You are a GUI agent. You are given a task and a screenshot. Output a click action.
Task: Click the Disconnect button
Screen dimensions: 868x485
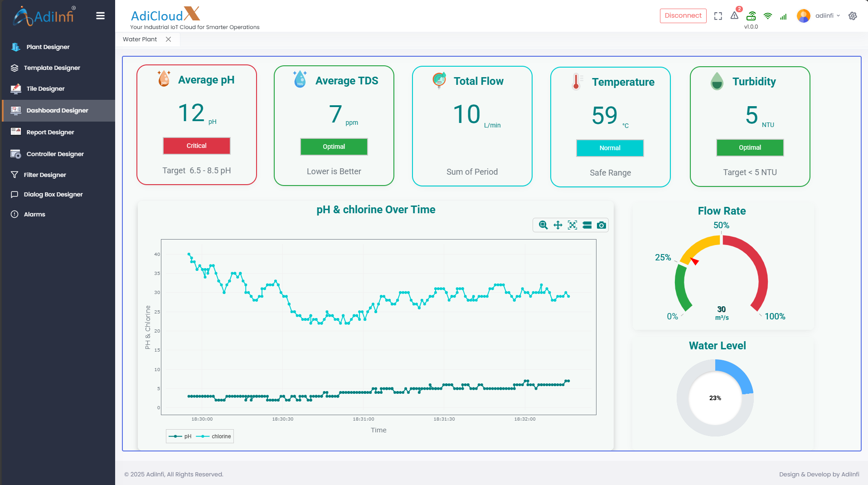click(x=683, y=15)
